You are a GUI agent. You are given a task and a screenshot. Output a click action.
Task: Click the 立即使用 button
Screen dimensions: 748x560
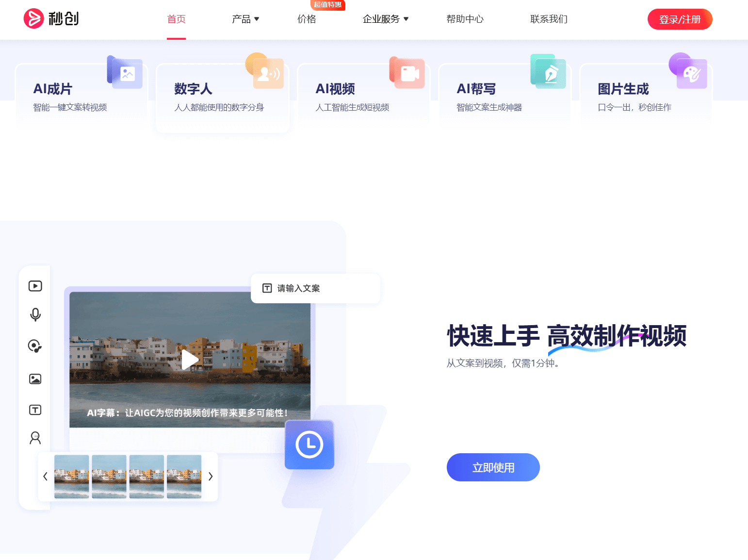point(493,467)
